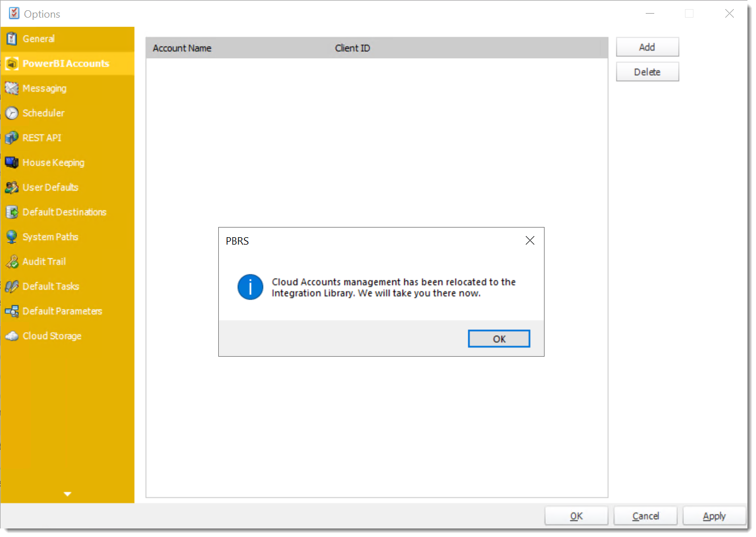This screenshot has width=756, height=537.
Task: Click the Messaging envelope icon
Action: coord(13,88)
